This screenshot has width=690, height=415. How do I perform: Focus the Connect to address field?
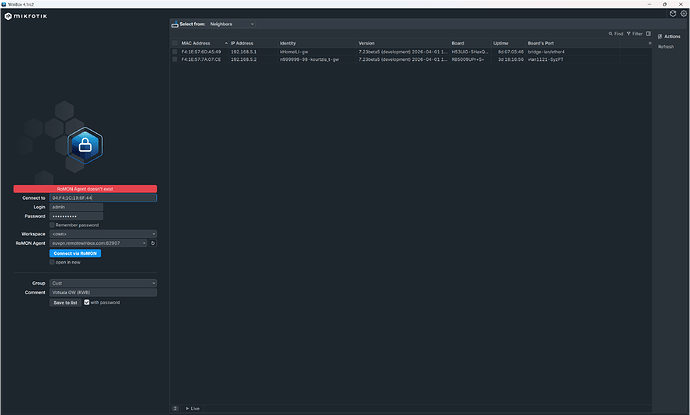pyautogui.click(x=103, y=198)
